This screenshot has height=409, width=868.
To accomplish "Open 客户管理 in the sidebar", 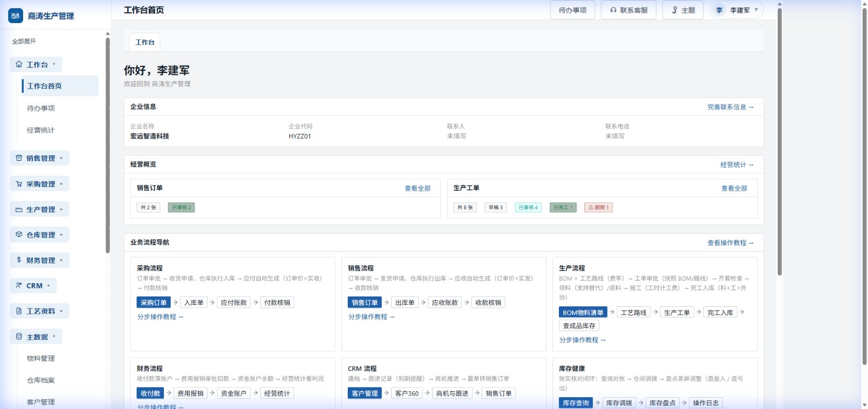I will 41,402.
